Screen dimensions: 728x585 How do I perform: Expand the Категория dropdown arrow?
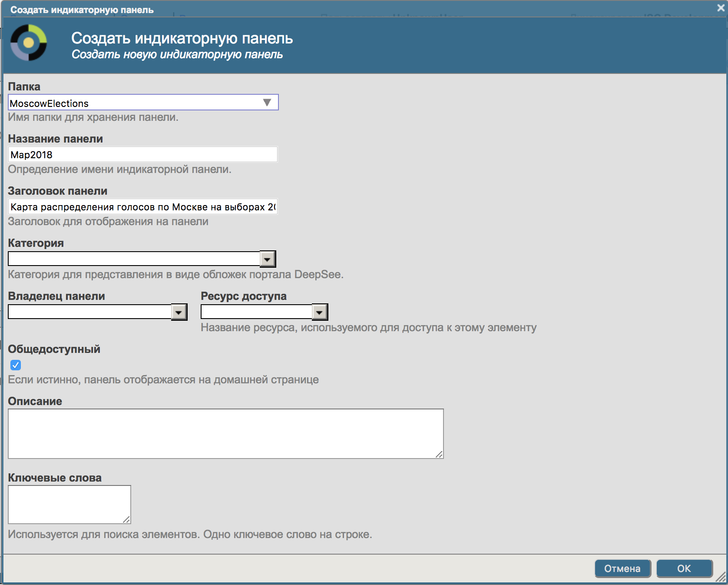click(x=268, y=259)
